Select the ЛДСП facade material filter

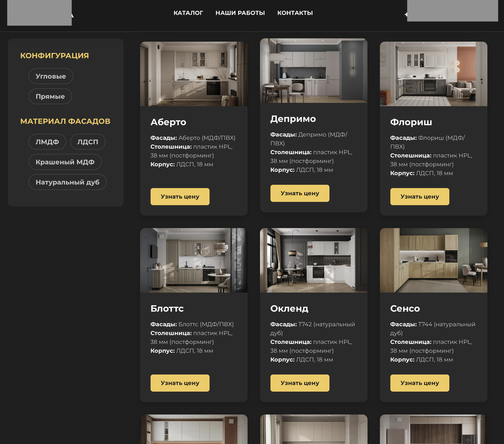(x=88, y=142)
